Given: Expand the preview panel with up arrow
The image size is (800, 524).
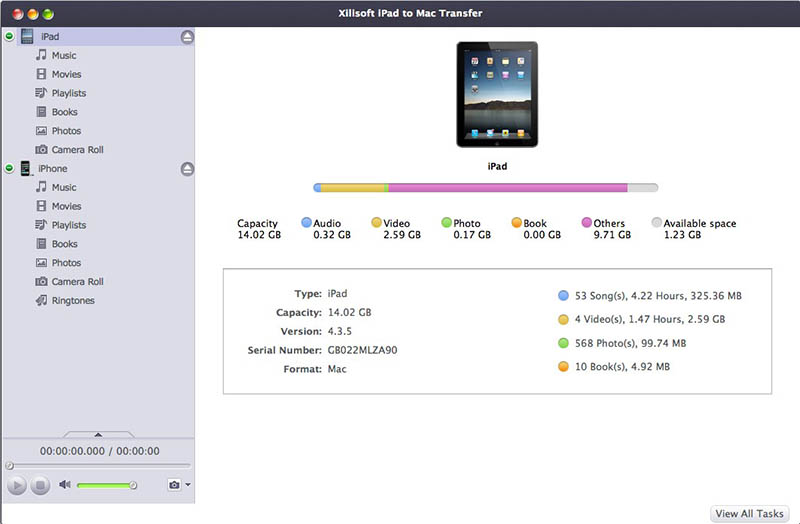Looking at the screenshot, I should pos(98,434).
